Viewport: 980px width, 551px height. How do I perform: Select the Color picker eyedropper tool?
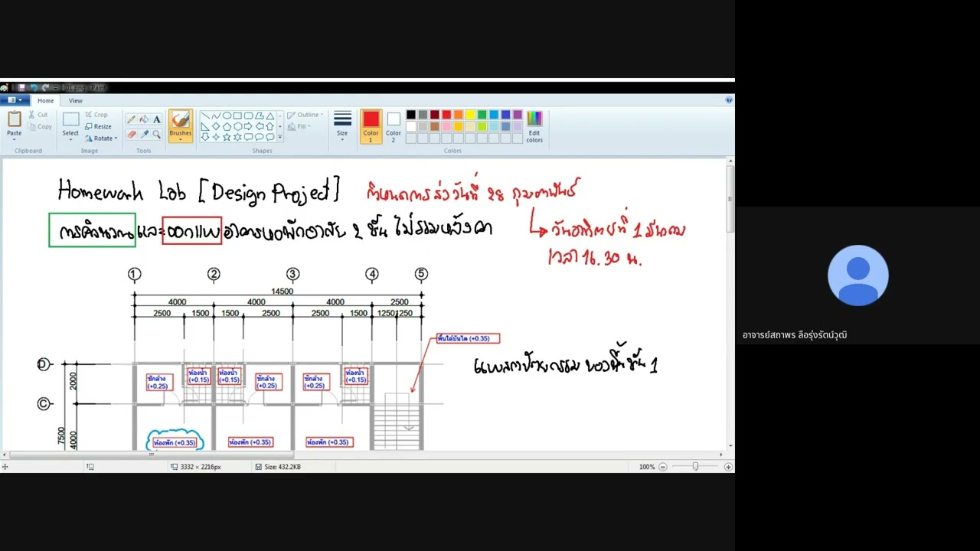(144, 134)
